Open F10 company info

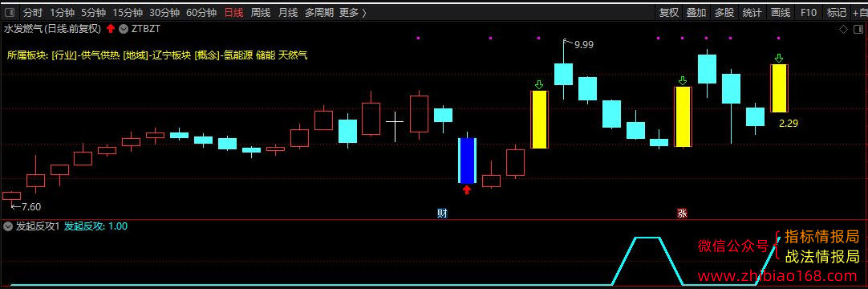tap(808, 12)
